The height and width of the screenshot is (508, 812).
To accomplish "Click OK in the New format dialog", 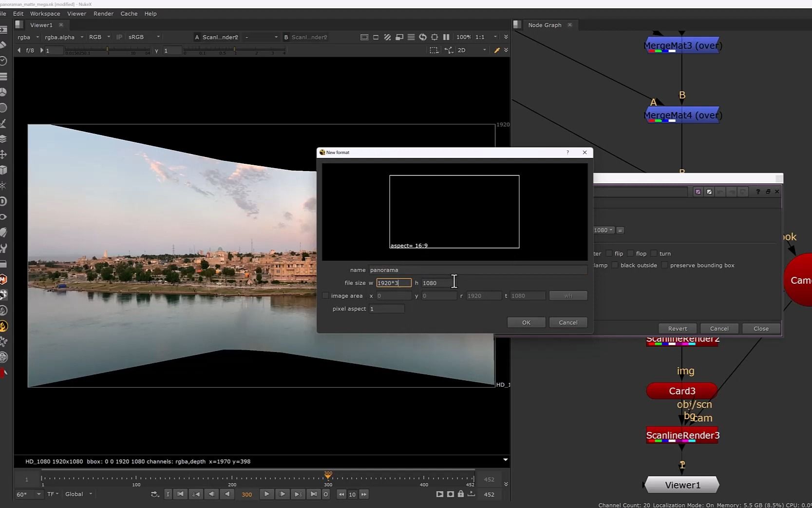I will point(526,322).
